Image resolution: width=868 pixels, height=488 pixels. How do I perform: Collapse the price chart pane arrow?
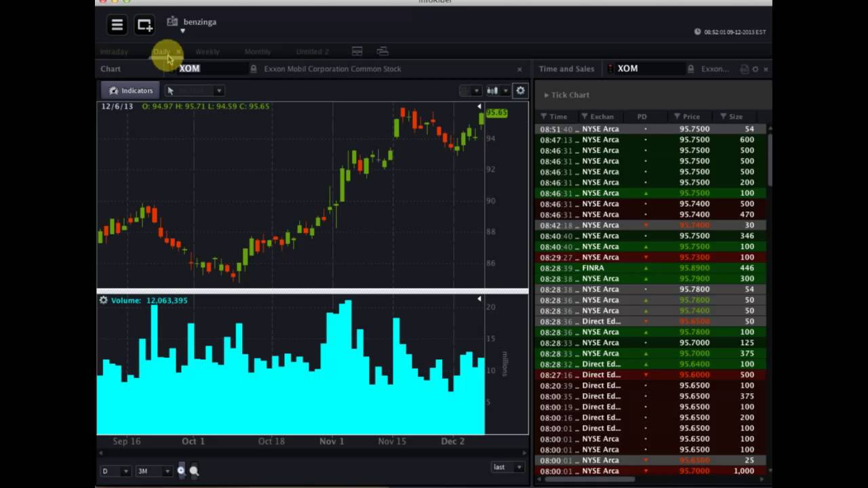point(479,107)
